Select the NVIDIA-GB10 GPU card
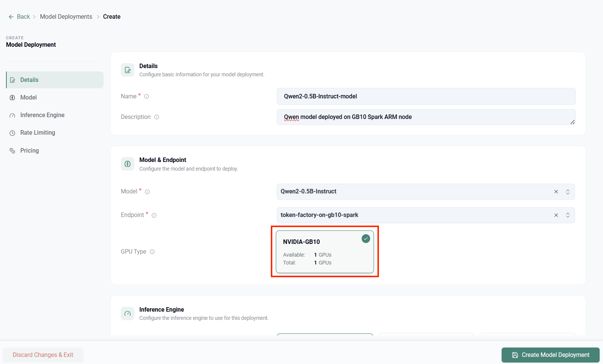 coord(325,252)
